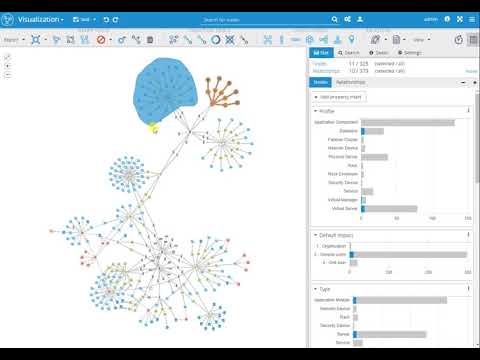Click the application logo in the header
Image resolution: width=480 pixels, height=360 pixels.
pyautogui.click(x=7, y=20)
